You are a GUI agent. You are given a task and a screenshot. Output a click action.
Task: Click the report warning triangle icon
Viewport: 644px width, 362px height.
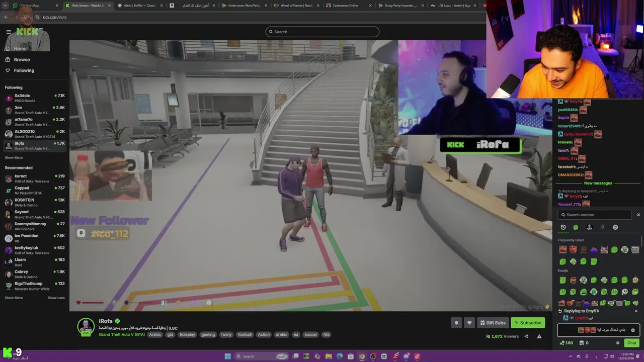coord(539,336)
